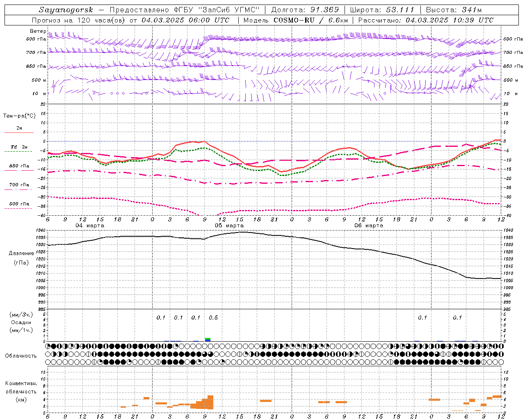Click the '2м' temperature legend entry
Image resolution: width=525 pixels, height=420 pixels.
(x=19, y=128)
